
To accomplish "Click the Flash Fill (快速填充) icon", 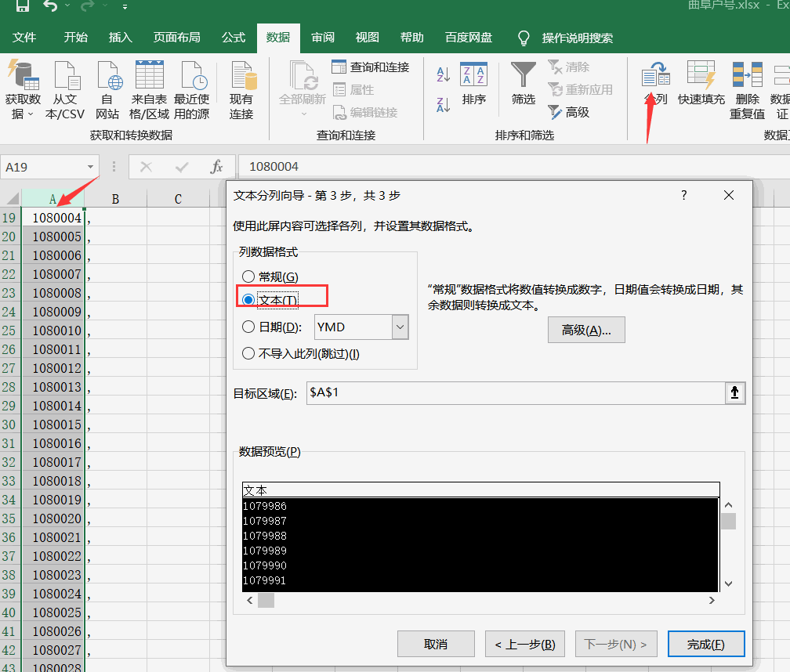I will click(701, 77).
